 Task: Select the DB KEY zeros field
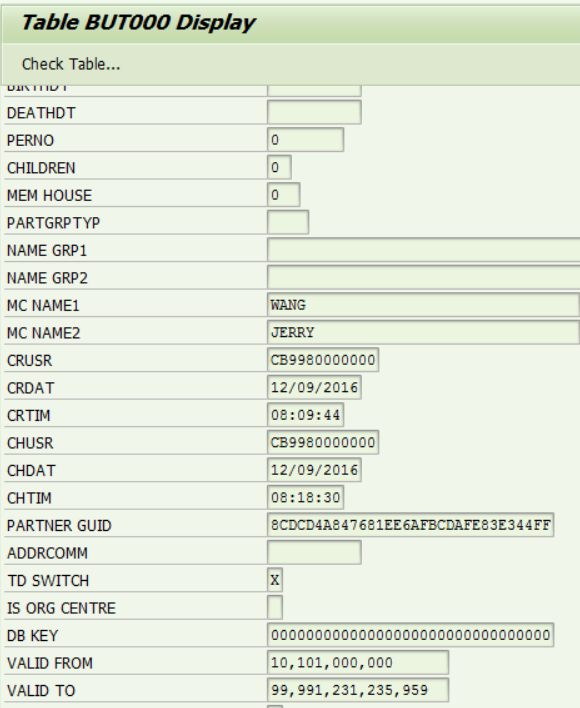tap(410, 635)
